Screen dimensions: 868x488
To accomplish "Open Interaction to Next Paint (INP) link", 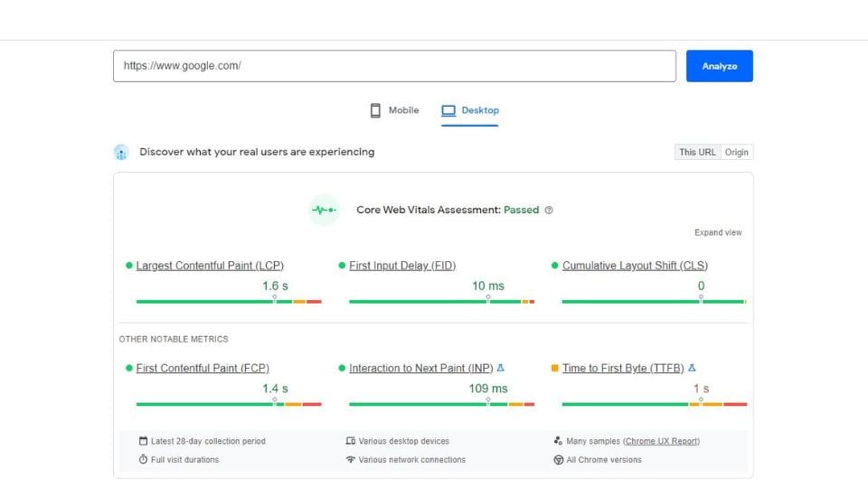I will tap(420, 368).
